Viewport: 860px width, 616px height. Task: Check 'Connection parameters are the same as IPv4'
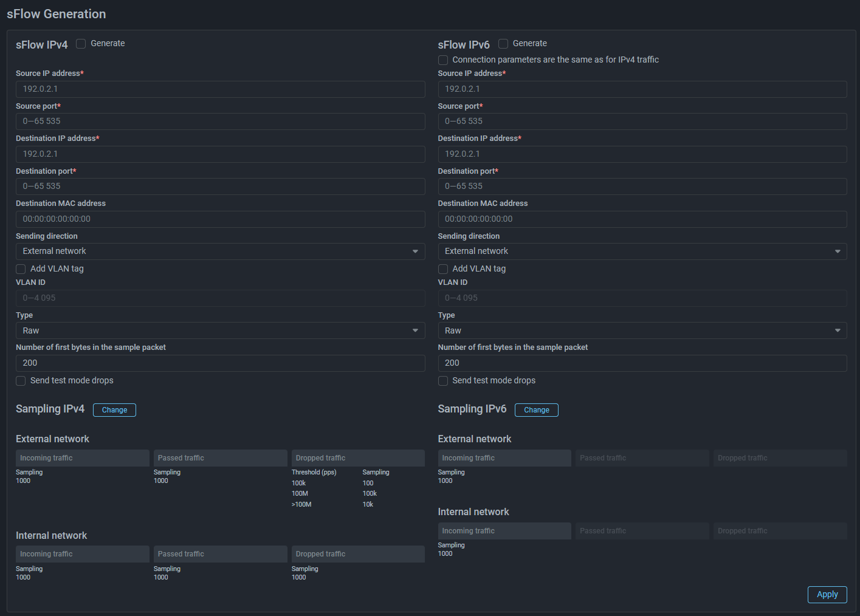click(443, 60)
